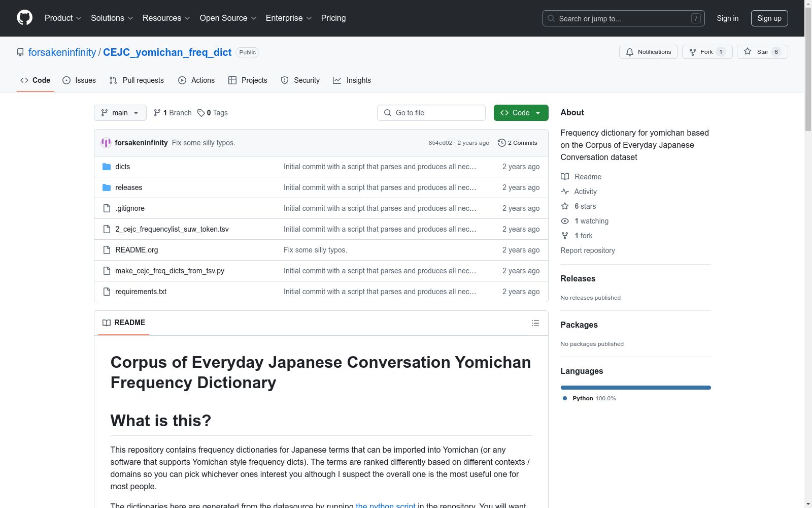Open the Packages heading link
812x508 pixels.
point(579,325)
